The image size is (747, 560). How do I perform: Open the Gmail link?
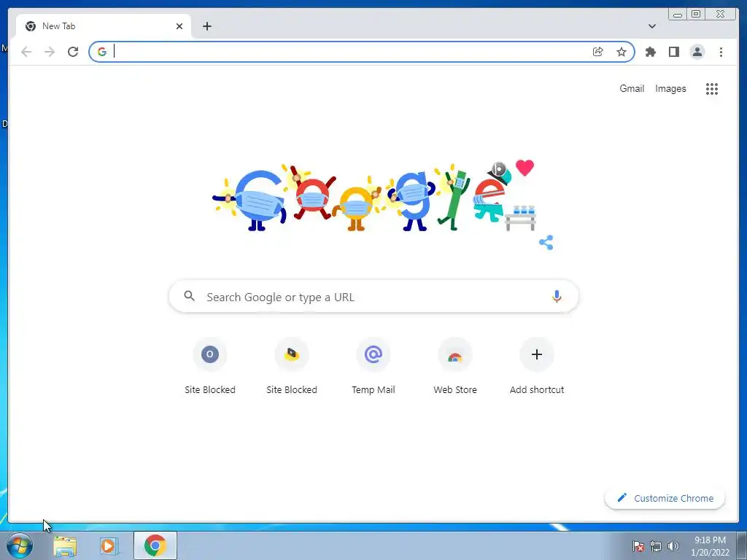point(632,88)
